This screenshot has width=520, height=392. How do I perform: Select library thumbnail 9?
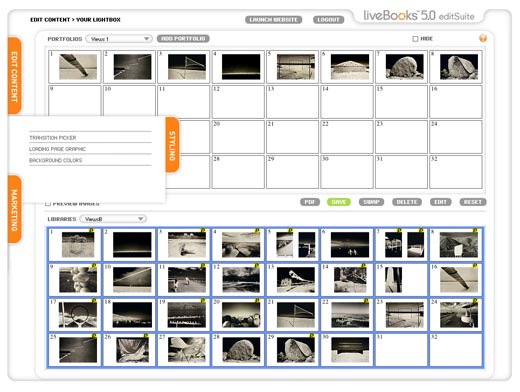(x=78, y=280)
